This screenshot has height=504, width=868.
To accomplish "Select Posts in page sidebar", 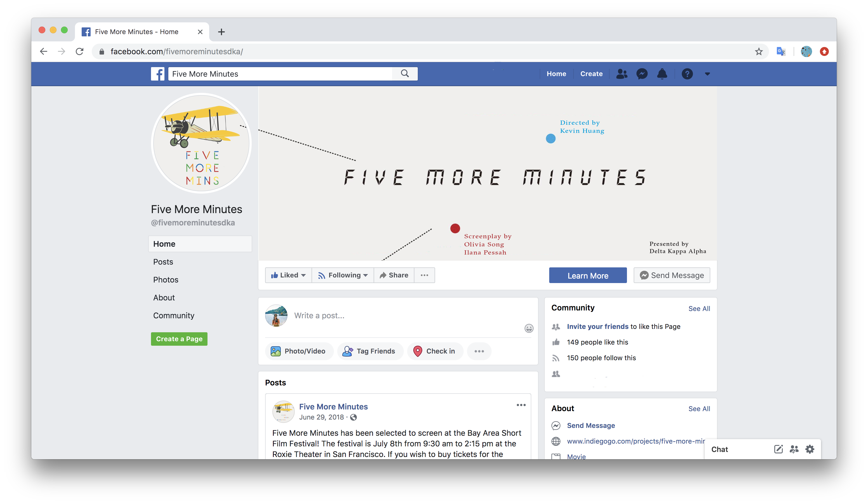I will tap(163, 262).
